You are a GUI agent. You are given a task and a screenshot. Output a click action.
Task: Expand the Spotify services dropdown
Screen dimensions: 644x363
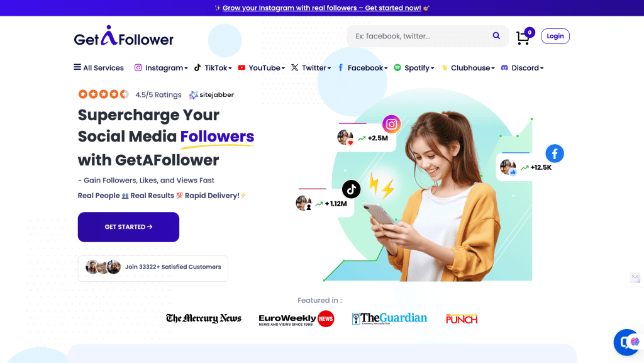pyautogui.click(x=414, y=68)
